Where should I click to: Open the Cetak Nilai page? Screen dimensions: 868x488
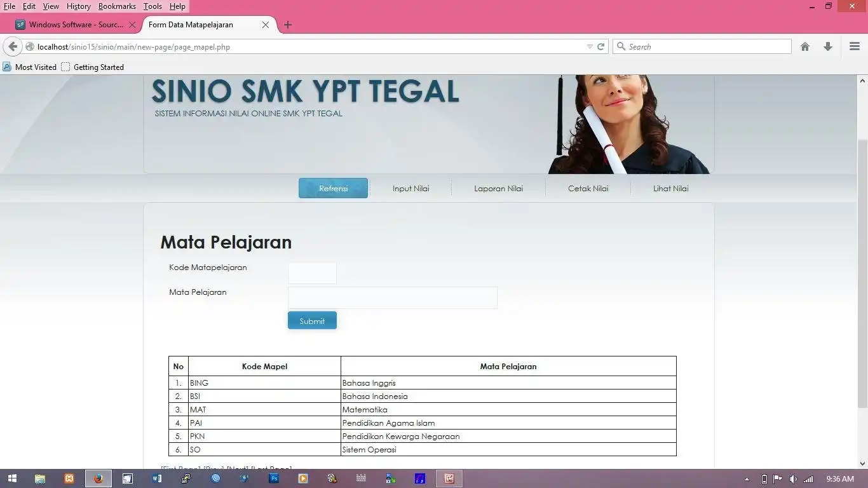[588, 188]
